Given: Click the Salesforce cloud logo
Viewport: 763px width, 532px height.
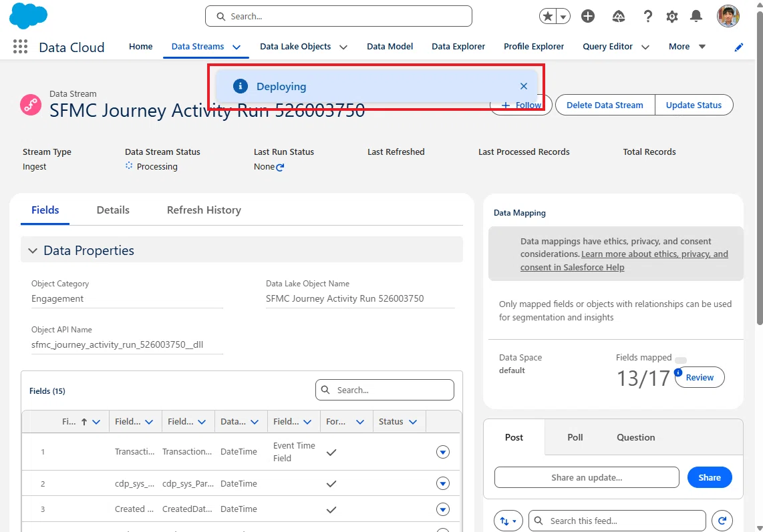Looking at the screenshot, I should [28, 15].
